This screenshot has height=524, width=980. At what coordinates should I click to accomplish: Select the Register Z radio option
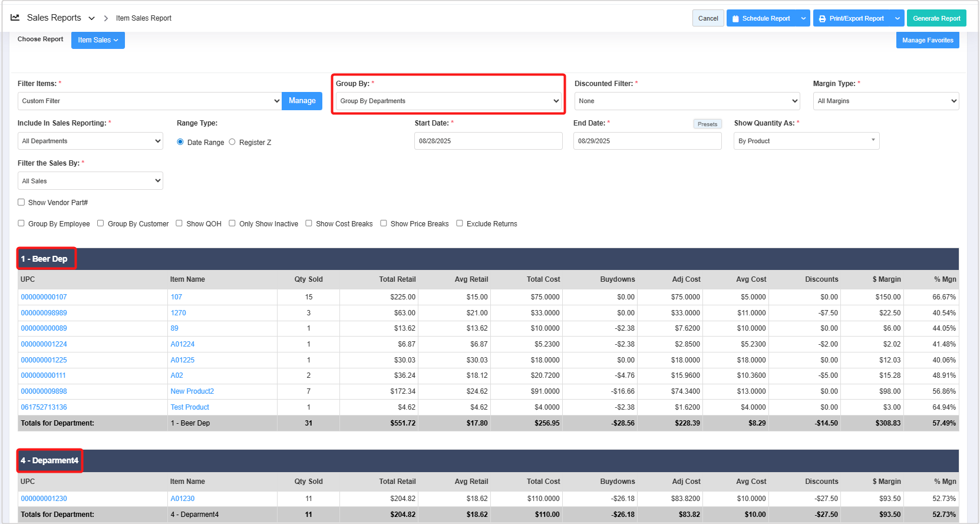pyautogui.click(x=232, y=142)
